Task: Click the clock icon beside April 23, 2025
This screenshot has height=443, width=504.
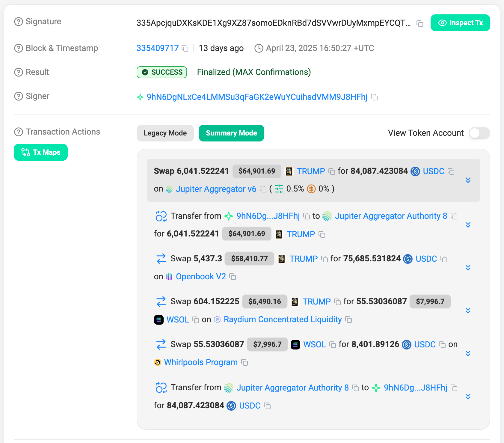Action: pyautogui.click(x=259, y=48)
